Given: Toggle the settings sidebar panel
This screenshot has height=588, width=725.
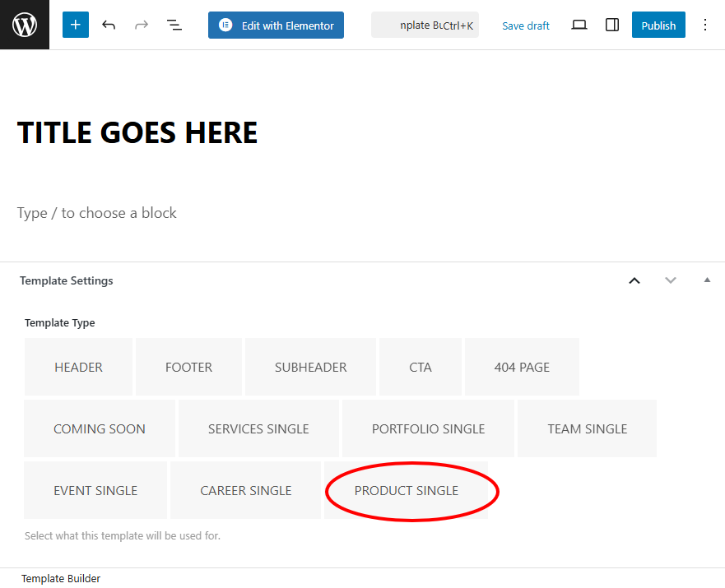Looking at the screenshot, I should click(x=611, y=25).
